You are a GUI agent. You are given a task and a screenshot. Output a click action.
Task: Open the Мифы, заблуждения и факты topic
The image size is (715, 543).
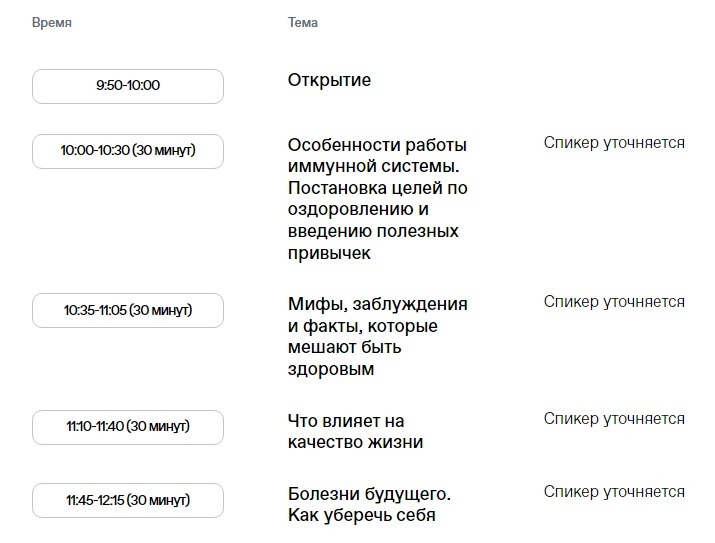coord(378,336)
